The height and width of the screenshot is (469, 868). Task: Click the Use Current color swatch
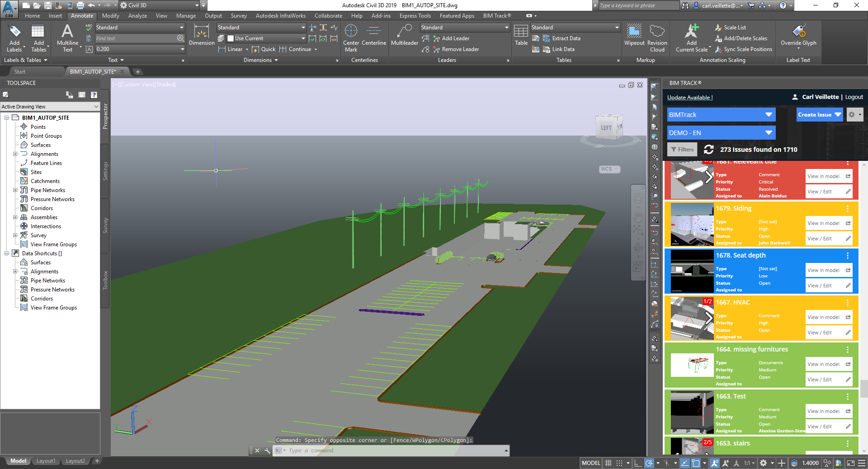231,38
